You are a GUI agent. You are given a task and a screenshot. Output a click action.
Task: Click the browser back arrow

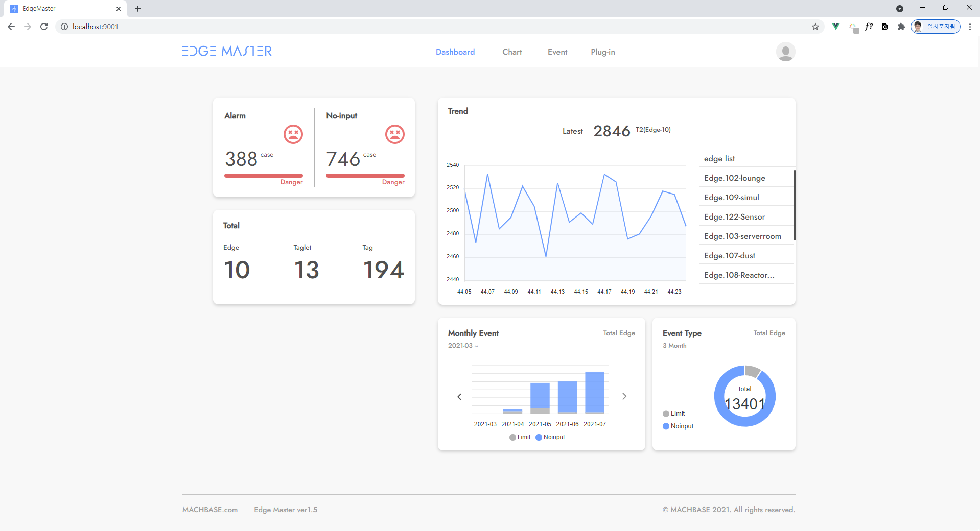(11, 27)
